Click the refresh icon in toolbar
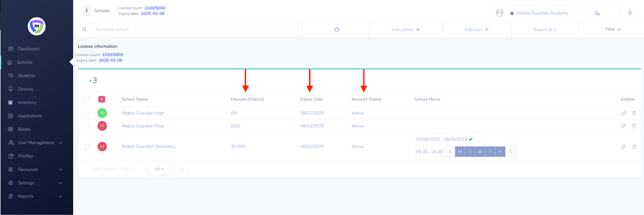 (336, 29)
